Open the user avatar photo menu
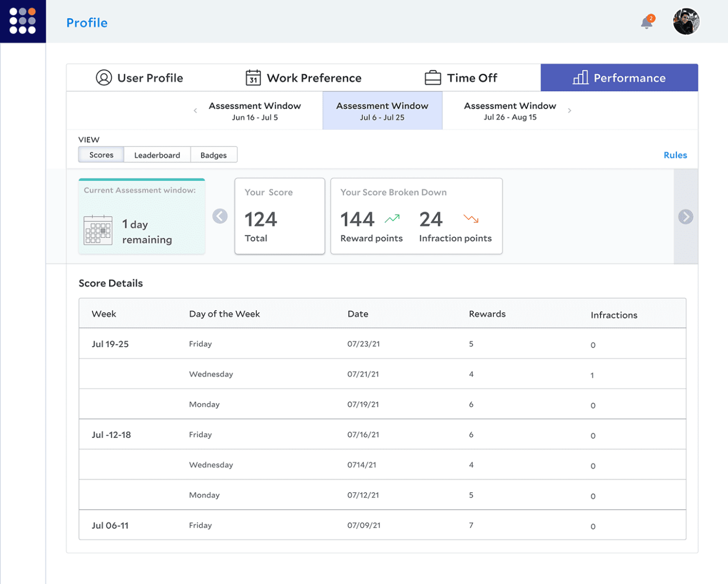The image size is (728, 584). pyautogui.click(x=686, y=21)
